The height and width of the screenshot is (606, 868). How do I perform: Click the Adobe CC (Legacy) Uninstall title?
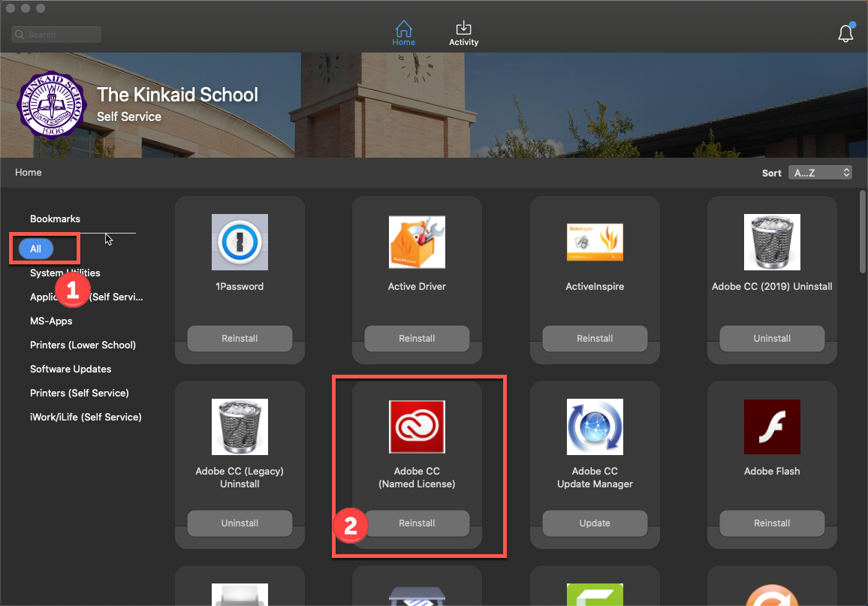240,477
